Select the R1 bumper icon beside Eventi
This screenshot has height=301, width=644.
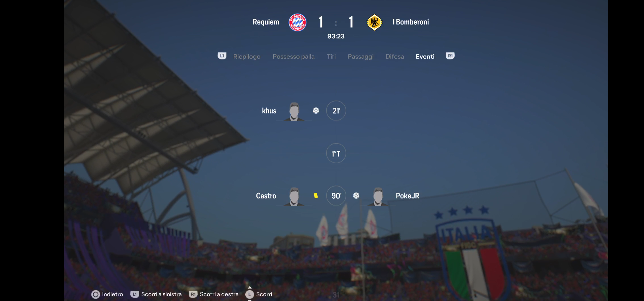450,56
